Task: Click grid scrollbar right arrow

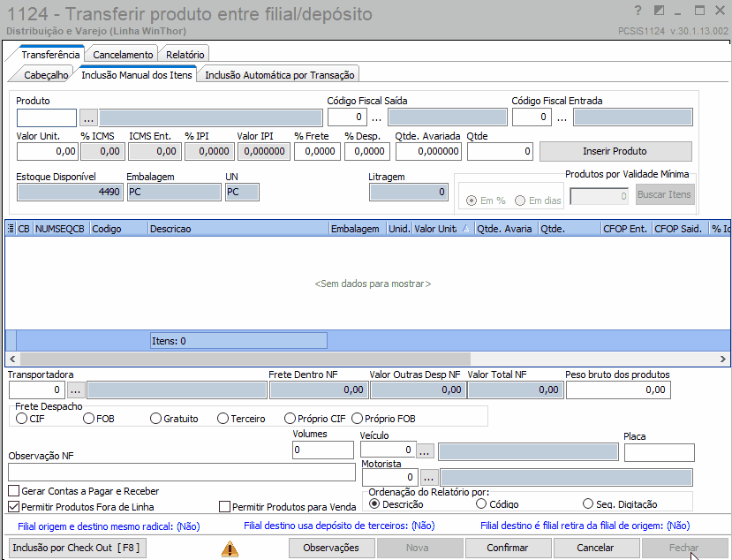Action: pos(722,359)
